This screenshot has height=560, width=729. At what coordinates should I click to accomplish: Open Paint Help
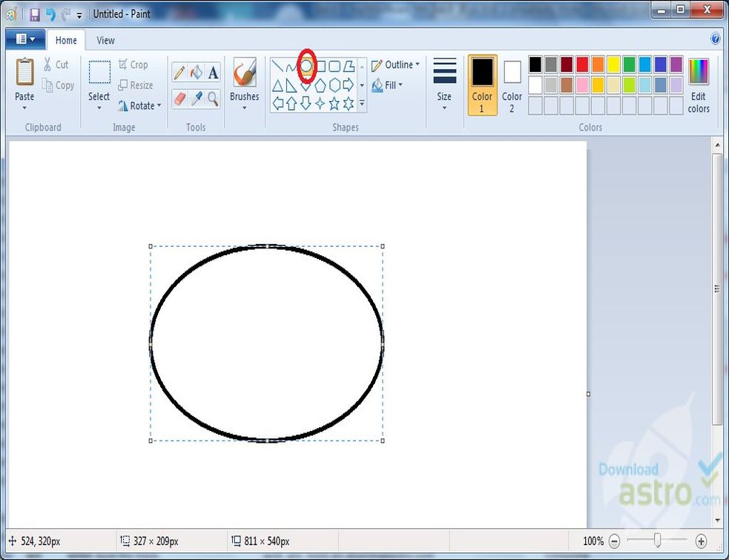pos(716,39)
